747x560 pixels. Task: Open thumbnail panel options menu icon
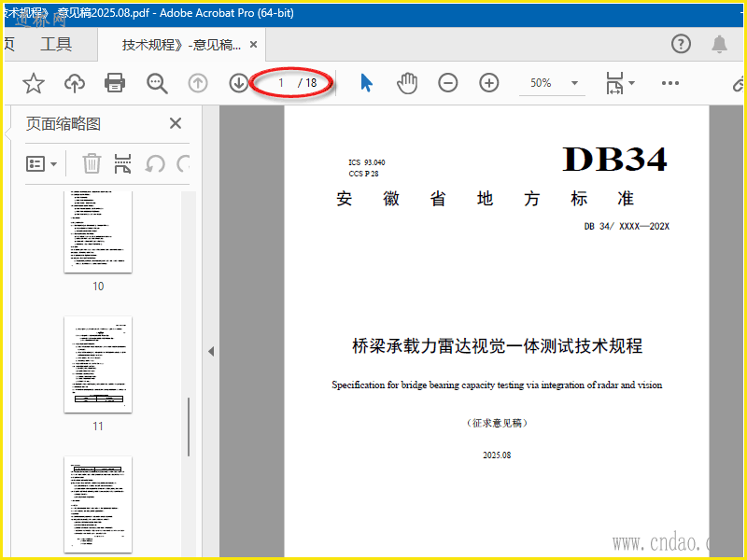(41, 164)
